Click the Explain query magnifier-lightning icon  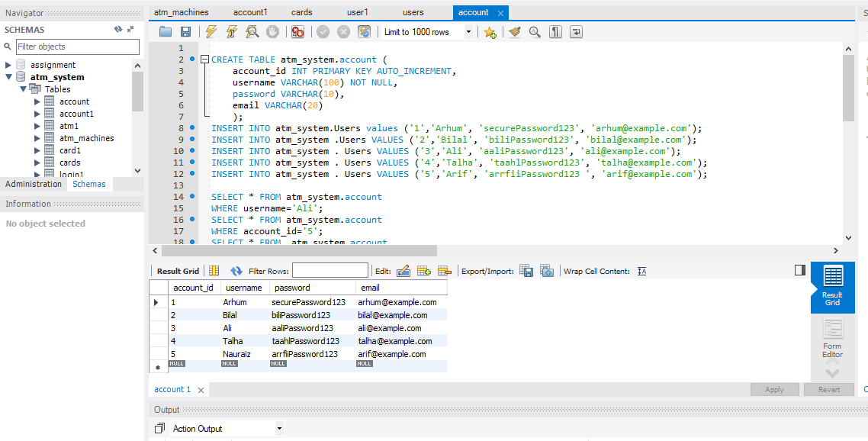point(252,32)
